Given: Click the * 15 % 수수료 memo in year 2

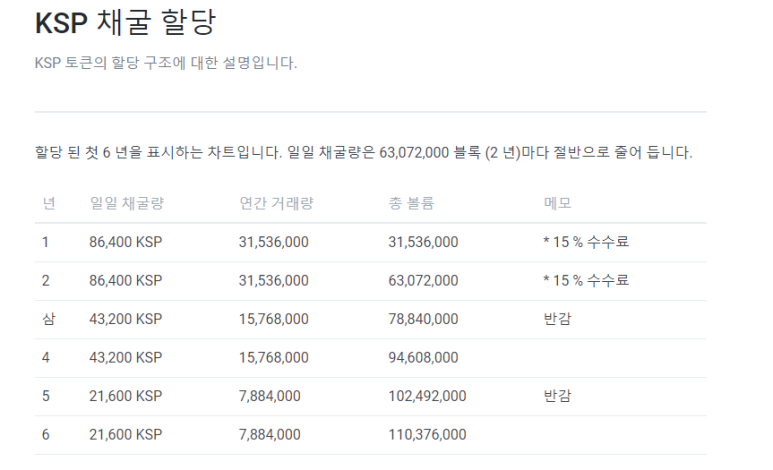Looking at the screenshot, I should 586,281.
